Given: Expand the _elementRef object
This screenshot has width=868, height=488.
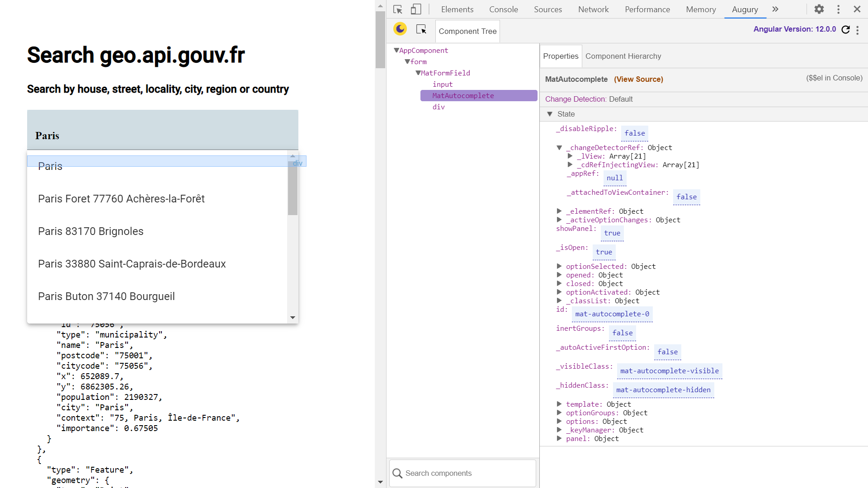Looking at the screenshot, I should pyautogui.click(x=559, y=211).
